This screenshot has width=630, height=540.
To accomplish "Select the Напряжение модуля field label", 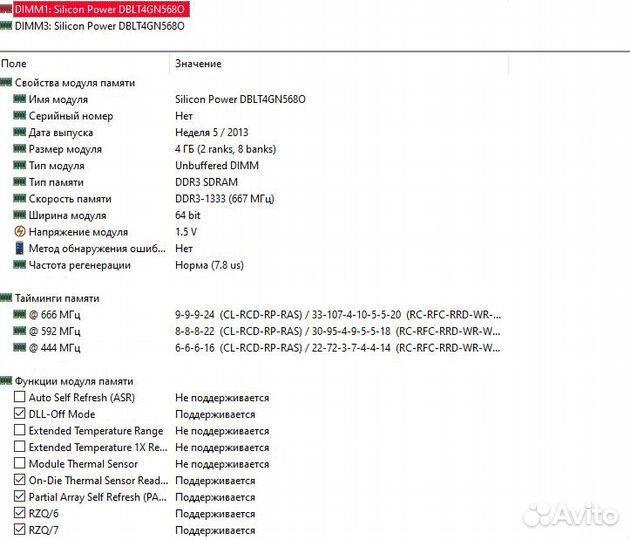I will coord(78,232).
